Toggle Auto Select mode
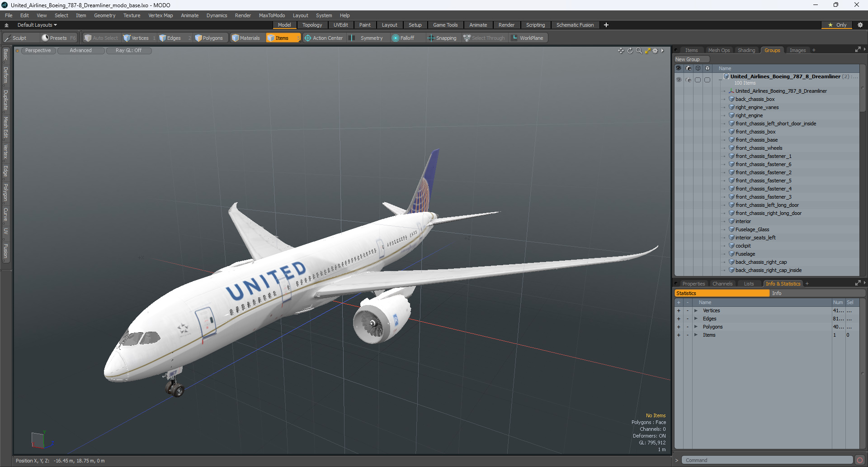The height and width of the screenshot is (467, 868). coord(101,38)
